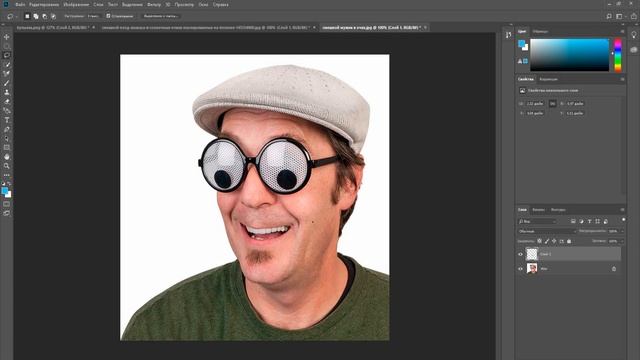This screenshot has width=640, height=360.
Task: Open the workspace switcher dropdown
Action: click(x=620, y=16)
